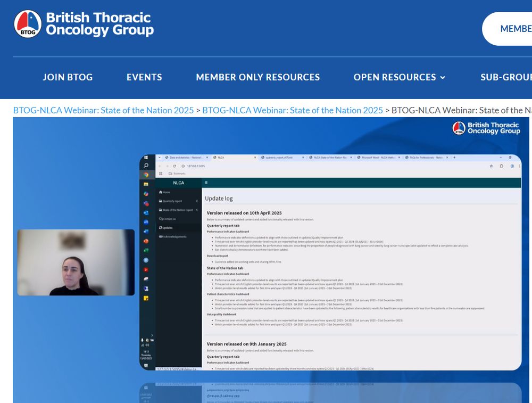Viewport: 532px width, 403px height.
Task: Click 'Version released on 9th January 2025' heading
Action: pyautogui.click(x=247, y=344)
